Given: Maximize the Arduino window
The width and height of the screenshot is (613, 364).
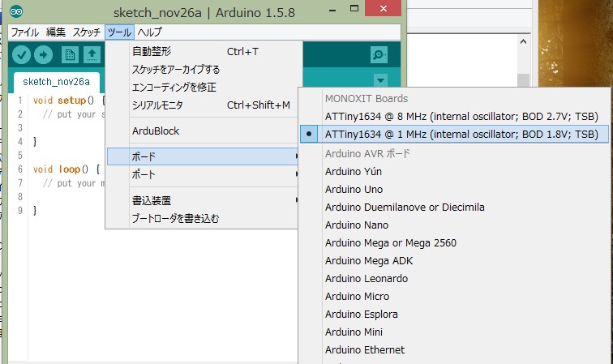Looking at the screenshot, I should tap(354, 9).
